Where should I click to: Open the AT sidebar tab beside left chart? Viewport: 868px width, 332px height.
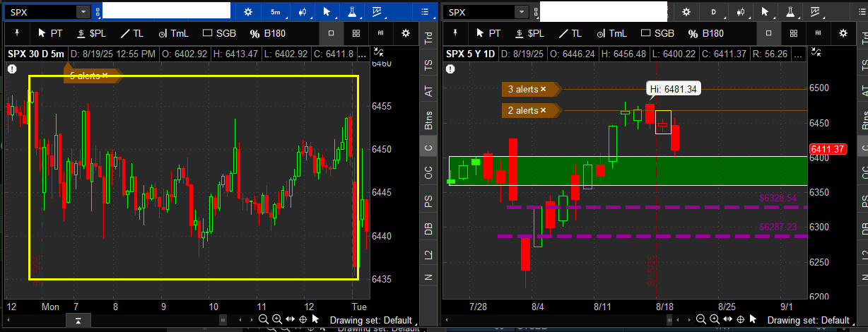tap(428, 91)
